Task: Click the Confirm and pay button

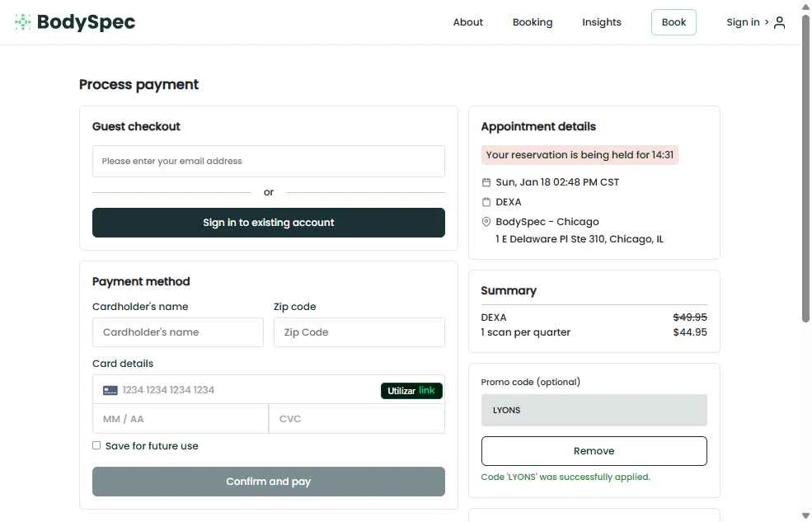Action: pyautogui.click(x=268, y=482)
